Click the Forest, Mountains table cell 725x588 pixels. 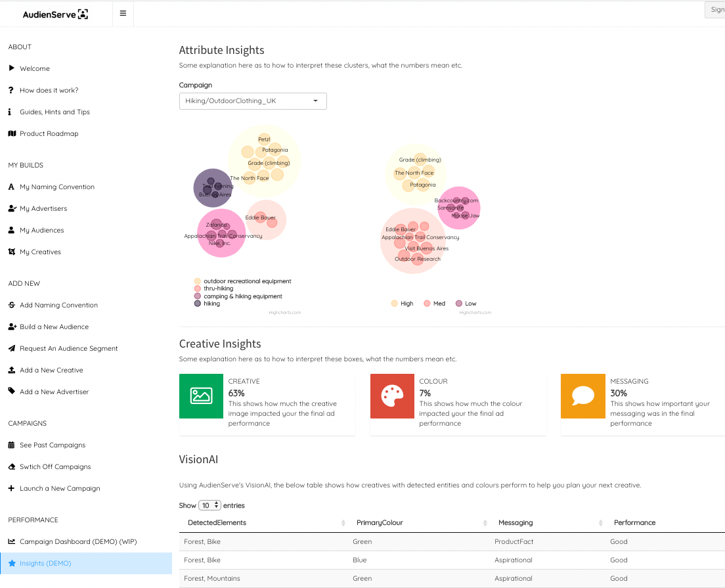(212, 578)
